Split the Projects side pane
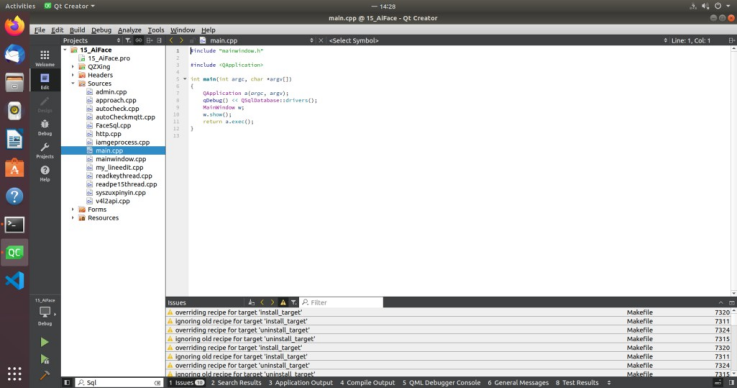Screen dimensions: 738x388 (x=149, y=40)
